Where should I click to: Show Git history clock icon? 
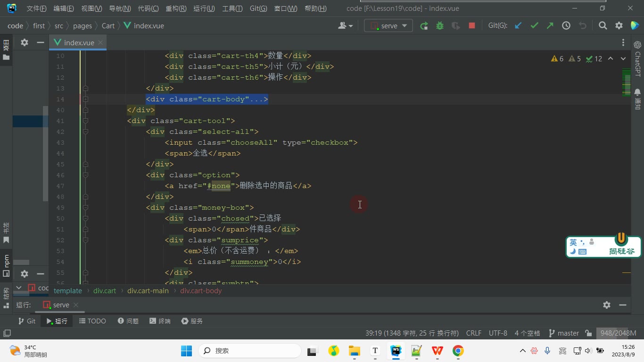566,26
